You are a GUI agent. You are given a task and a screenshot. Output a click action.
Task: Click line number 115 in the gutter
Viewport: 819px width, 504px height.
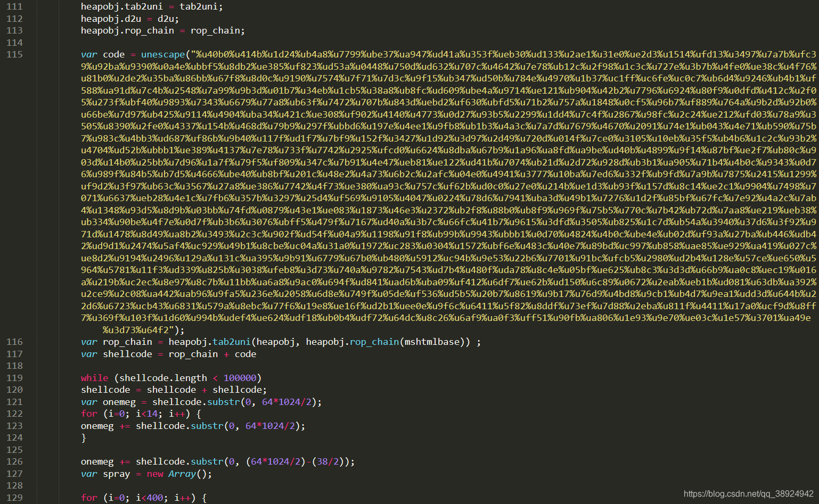click(14, 54)
